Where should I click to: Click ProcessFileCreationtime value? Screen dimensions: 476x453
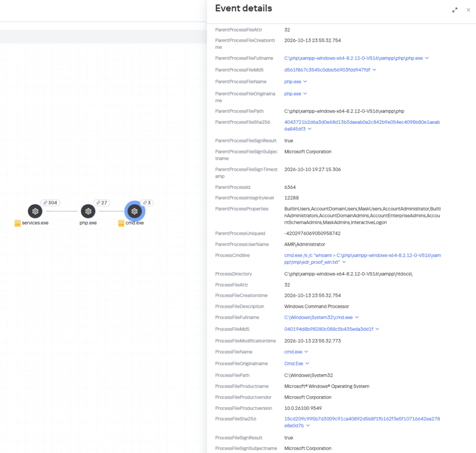pyautogui.click(x=312, y=296)
